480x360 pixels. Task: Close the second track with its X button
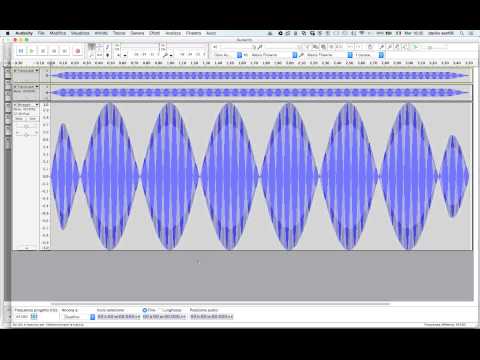(15, 87)
